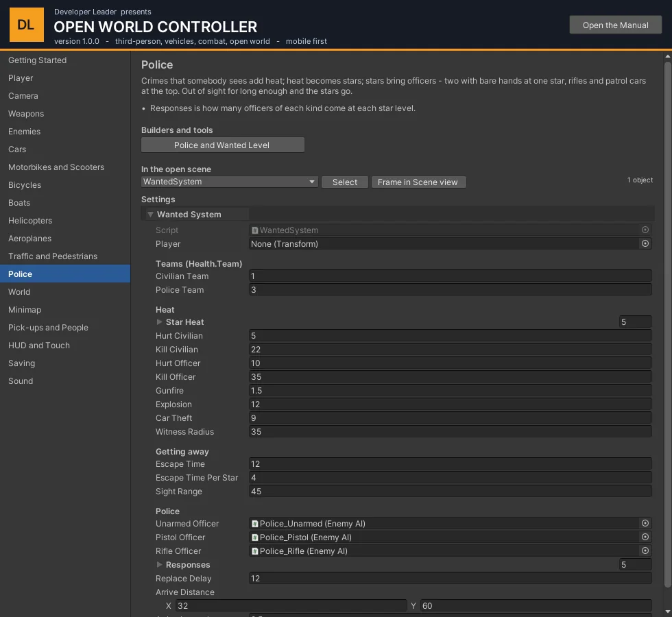The image size is (672, 617).
Task: Edit the Star Heat array size field
Action: (x=635, y=322)
